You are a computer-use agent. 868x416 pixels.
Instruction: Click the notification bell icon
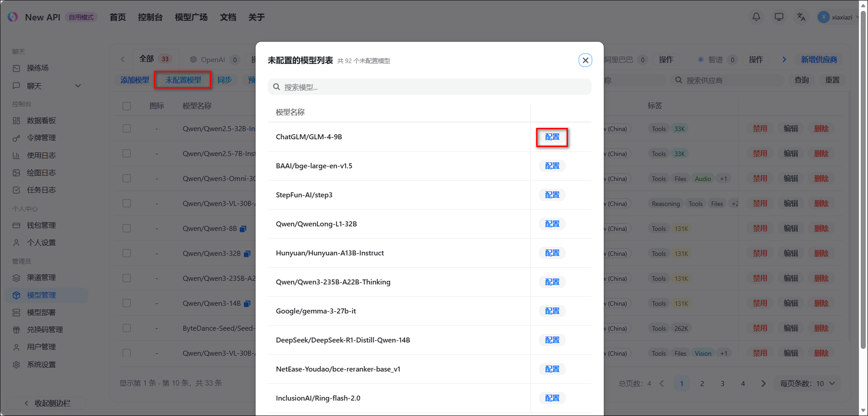pyautogui.click(x=756, y=17)
